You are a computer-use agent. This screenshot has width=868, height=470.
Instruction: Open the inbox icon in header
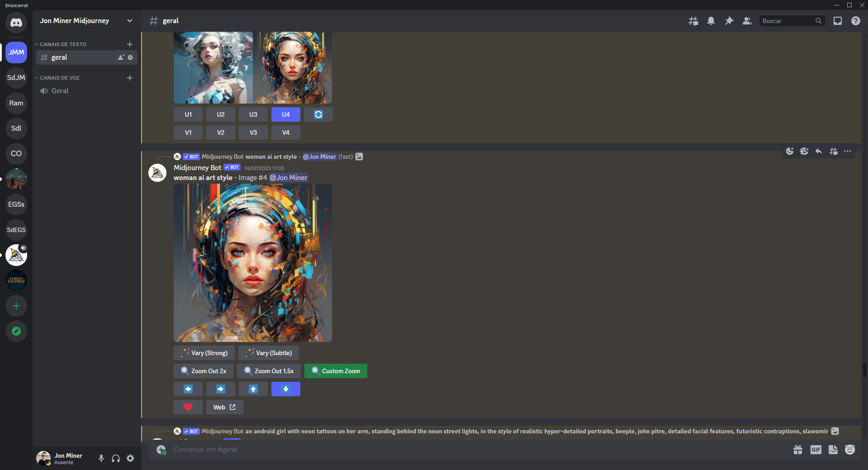click(838, 21)
